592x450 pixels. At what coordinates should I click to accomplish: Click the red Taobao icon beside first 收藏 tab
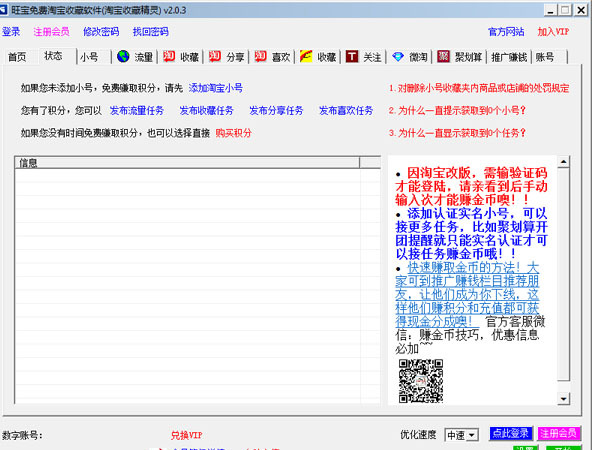tap(169, 56)
